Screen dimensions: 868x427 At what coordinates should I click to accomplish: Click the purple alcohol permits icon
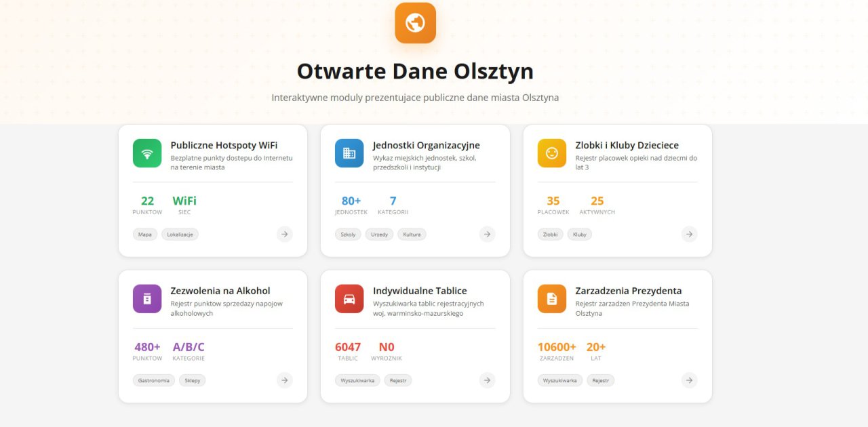(x=147, y=299)
